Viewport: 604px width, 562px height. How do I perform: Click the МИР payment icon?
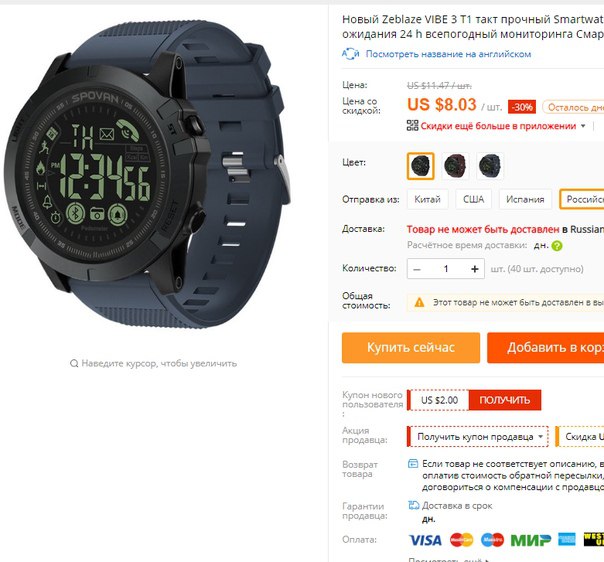click(530, 540)
